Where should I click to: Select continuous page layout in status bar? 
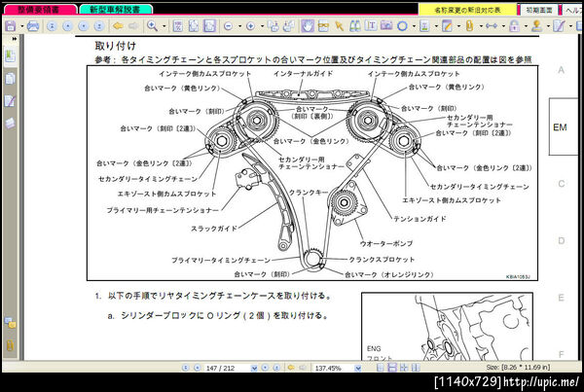392,368
